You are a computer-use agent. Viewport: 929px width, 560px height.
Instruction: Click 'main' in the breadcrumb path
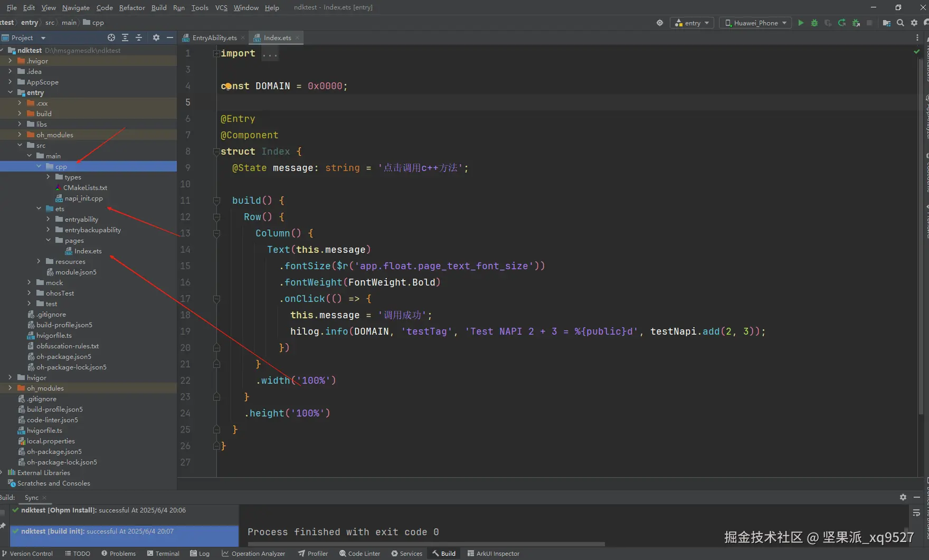coord(69,23)
